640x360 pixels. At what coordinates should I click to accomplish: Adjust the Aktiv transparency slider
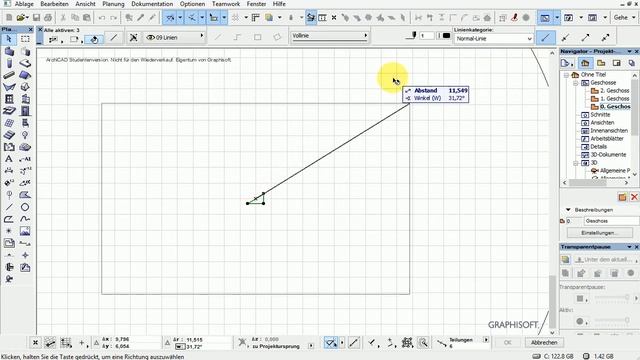pos(611,320)
